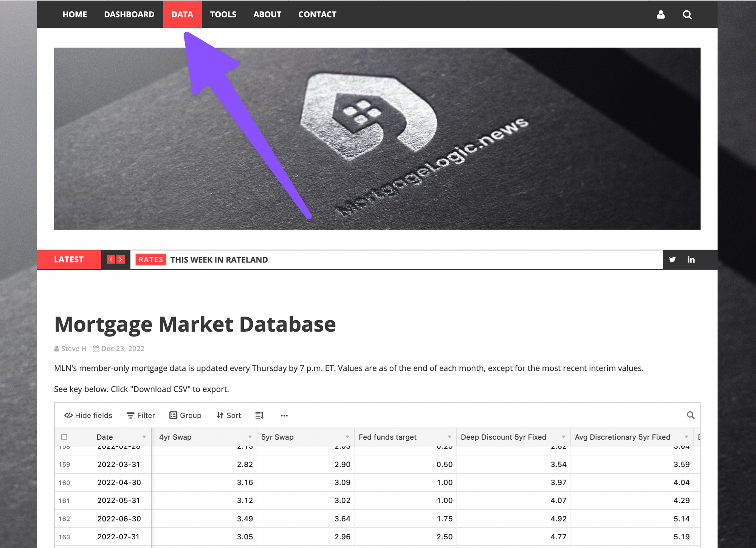The width and height of the screenshot is (756, 548).
Task: Expand the 5yr Swap column menu
Action: tap(347, 437)
